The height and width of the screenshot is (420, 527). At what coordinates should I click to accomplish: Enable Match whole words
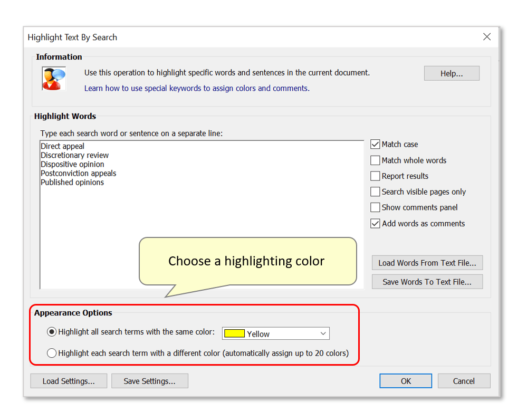pos(375,160)
